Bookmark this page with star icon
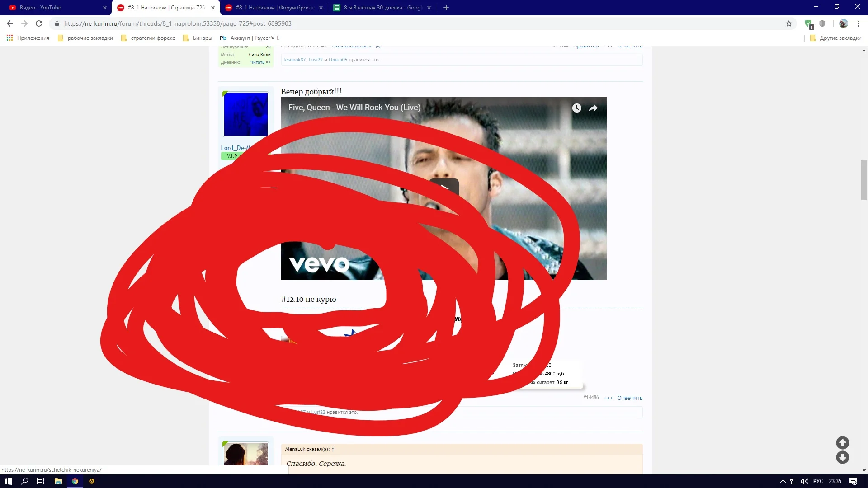This screenshot has height=488, width=868. tap(789, 23)
